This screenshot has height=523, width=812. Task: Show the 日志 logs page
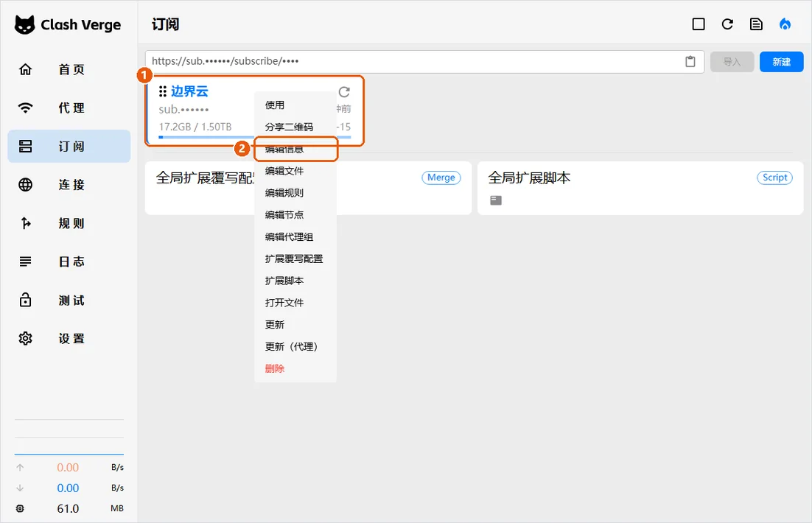tap(69, 261)
